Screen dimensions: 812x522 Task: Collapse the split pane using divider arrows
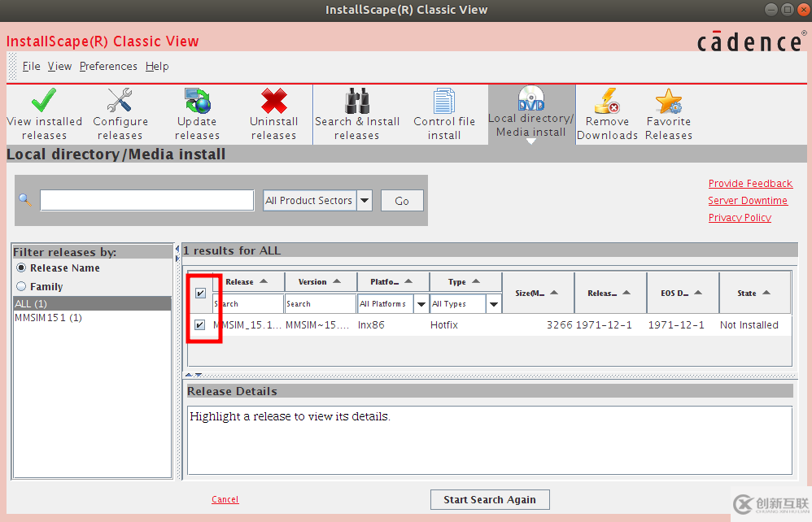194,375
